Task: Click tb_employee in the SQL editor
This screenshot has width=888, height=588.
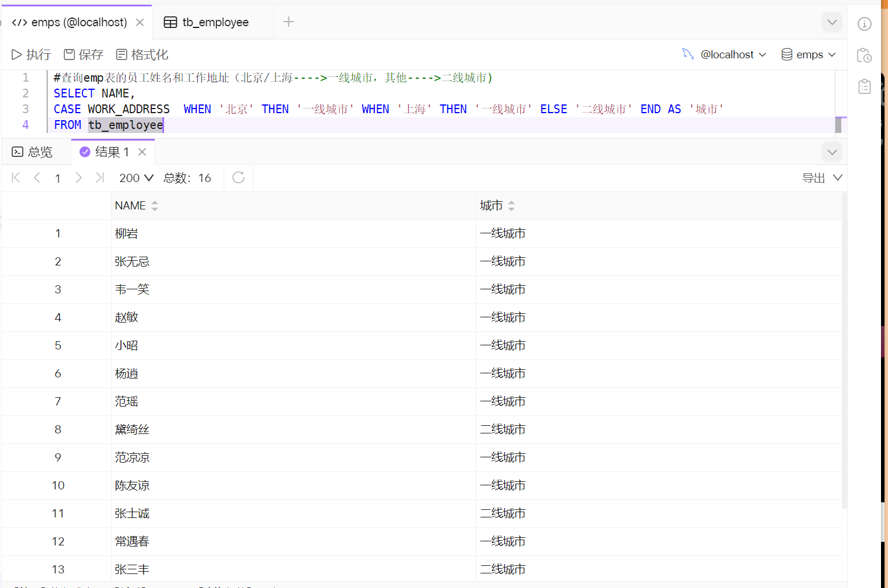Action: (126, 125)
